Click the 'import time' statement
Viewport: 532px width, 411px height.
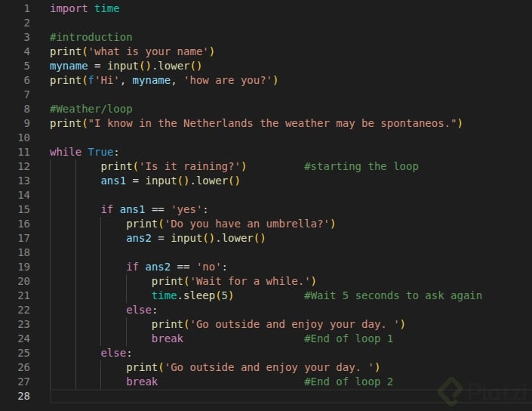pyautogui.click(x=85, y=8)
